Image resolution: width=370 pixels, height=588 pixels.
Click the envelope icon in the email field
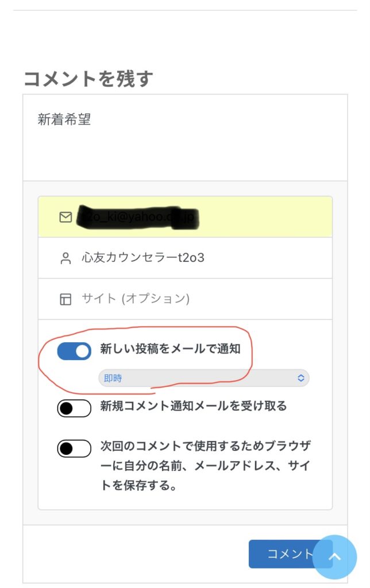click(65, 217)
